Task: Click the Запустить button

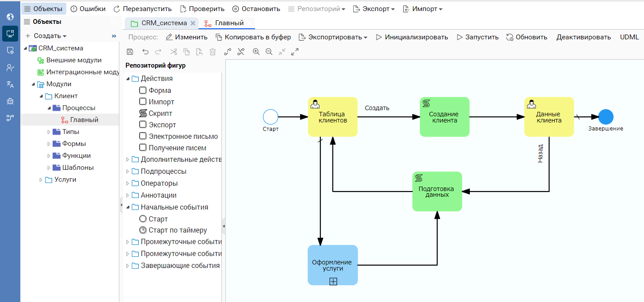Action: pyautogui.click(x=477, y=37)
